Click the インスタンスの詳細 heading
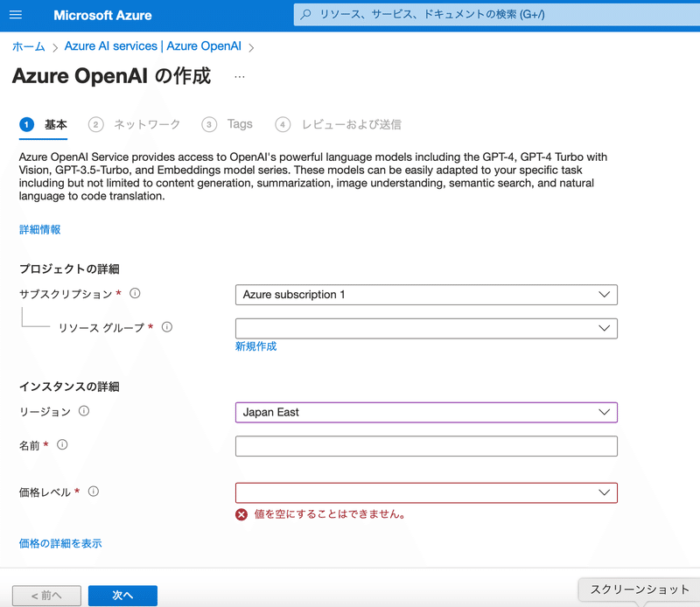 (69, 387)
